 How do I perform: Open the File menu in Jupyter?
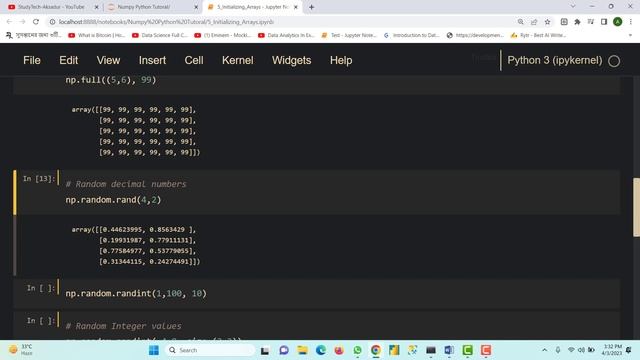tap(32, 60)
